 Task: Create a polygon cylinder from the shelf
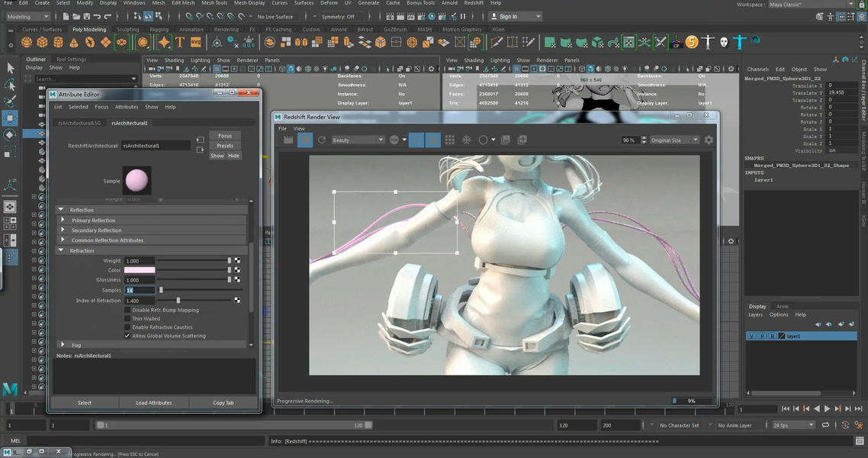(58, 42)
